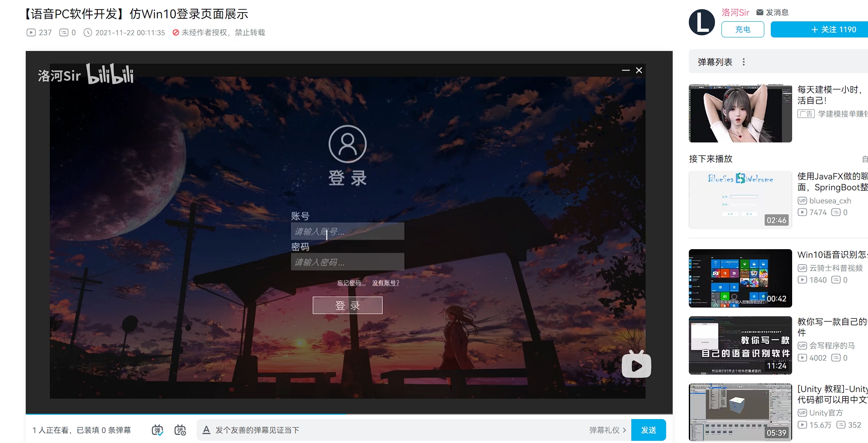Click the 账号 input field in the video

347,231
